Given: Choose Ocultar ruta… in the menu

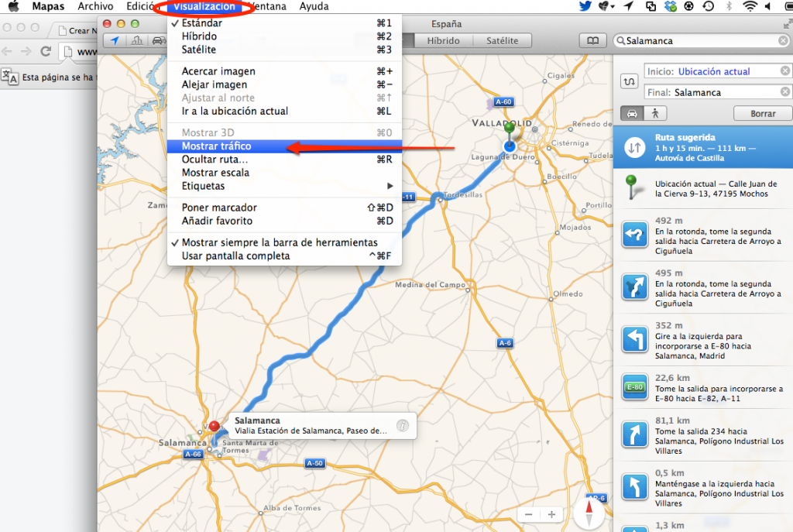Looking at the screenshot, I should click(x=284, y=160).
